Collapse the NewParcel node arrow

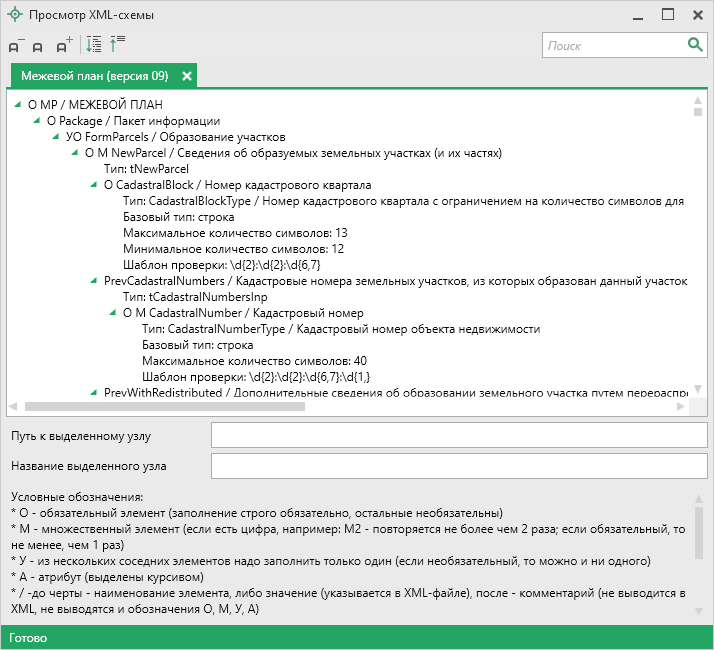[x=75, y=153]
